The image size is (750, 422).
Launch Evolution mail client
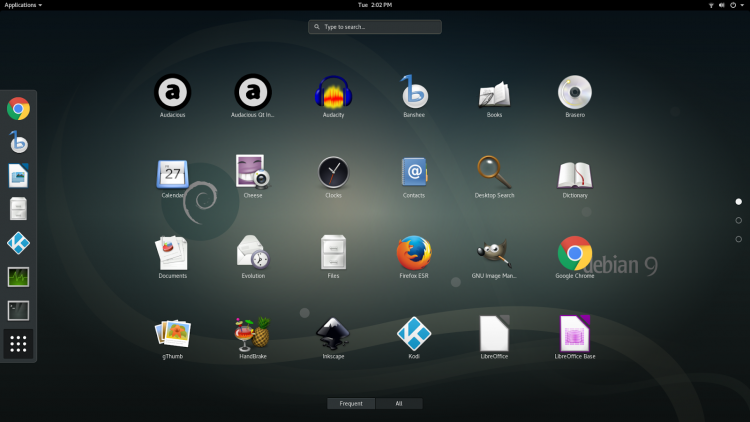(253, 257)
